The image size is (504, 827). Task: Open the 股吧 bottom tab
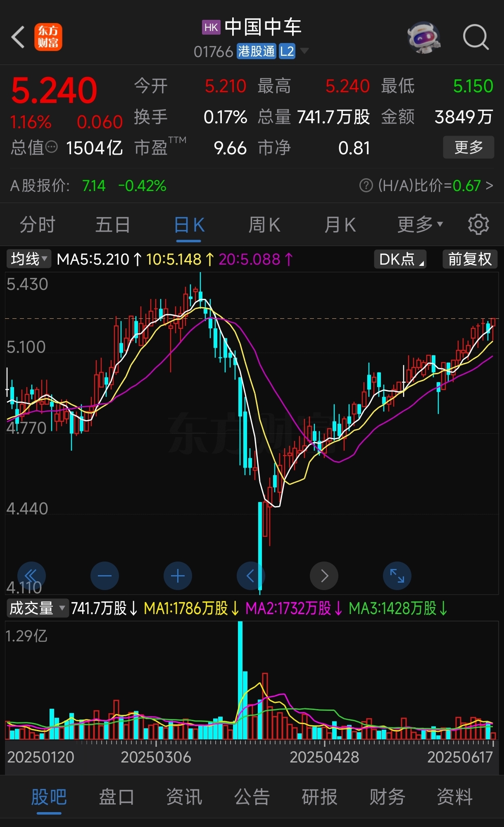pyautogui.click(x=49, y=797)
